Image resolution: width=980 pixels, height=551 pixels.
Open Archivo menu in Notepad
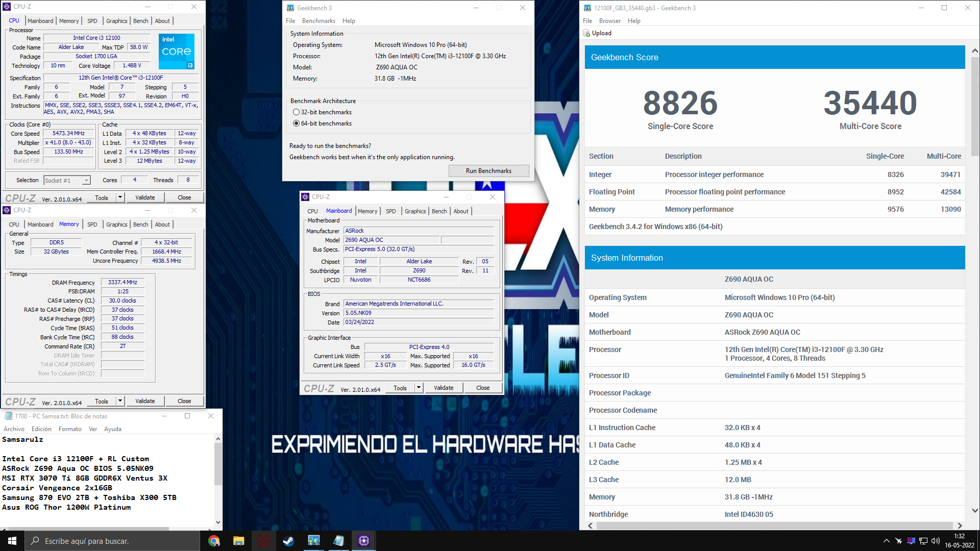click(x=14, y=429)
